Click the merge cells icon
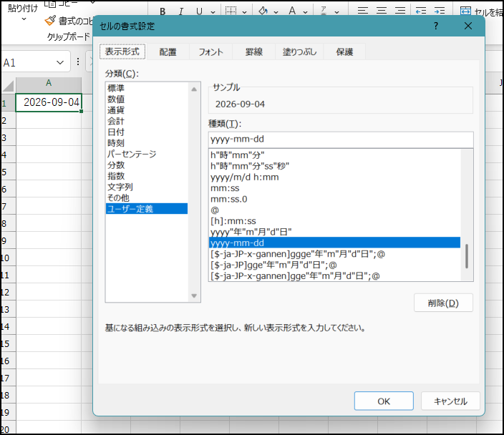The width and height of the screenshot is (504, 435). pyautogui.click(x=465, y=11)
